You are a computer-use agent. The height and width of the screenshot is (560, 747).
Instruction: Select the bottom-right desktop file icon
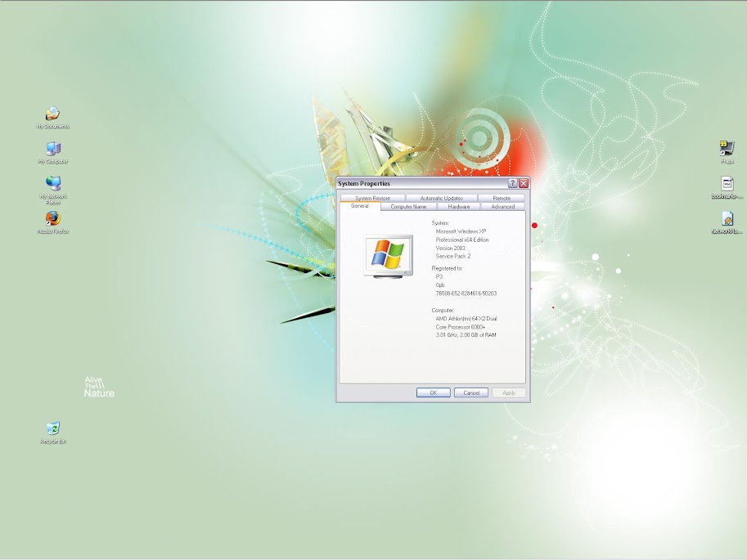point(727,219)
